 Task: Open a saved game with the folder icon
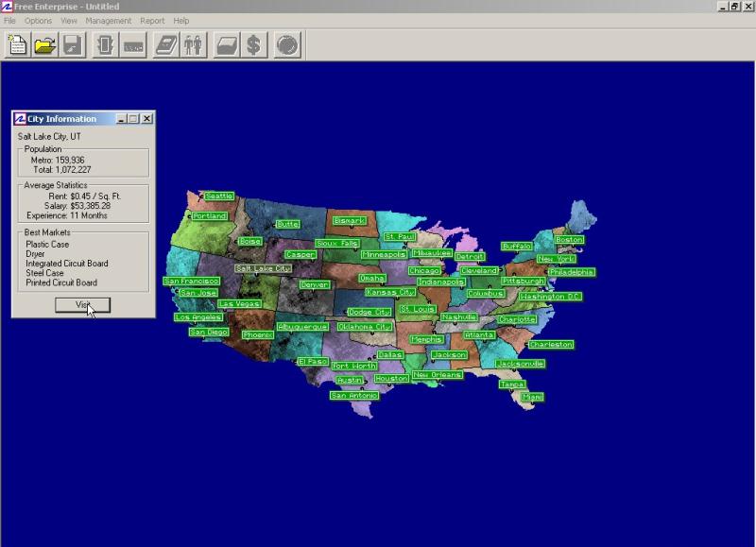click(44, 44)
